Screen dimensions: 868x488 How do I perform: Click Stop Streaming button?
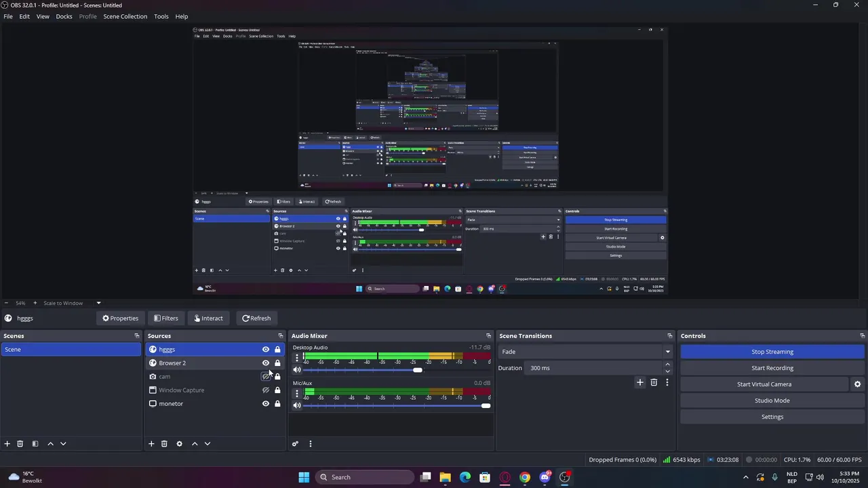tap(772, 352)
